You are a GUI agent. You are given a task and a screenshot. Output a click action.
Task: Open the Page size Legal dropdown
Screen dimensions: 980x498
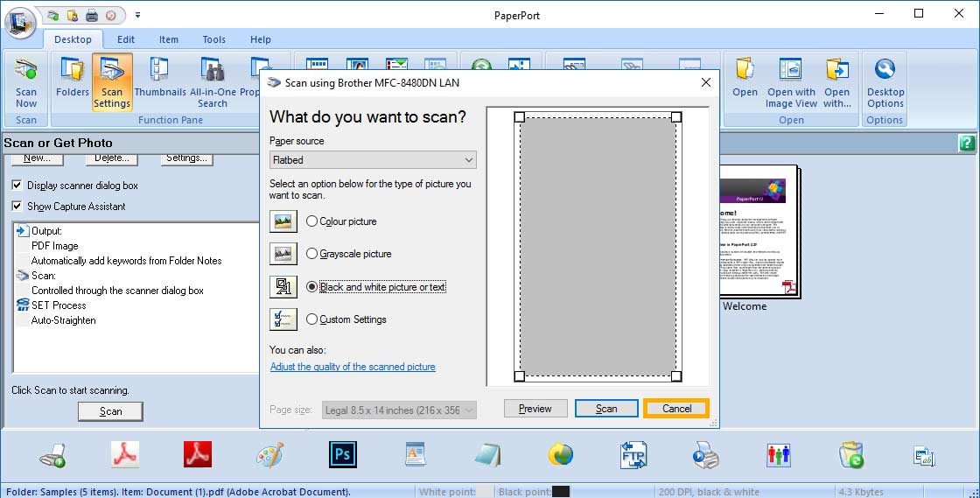coord(399,410)
